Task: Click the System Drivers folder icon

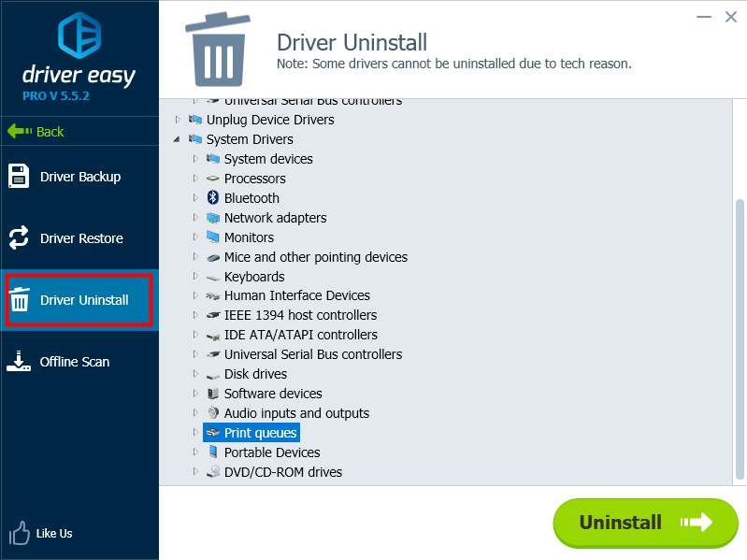Action: point(194,138)
